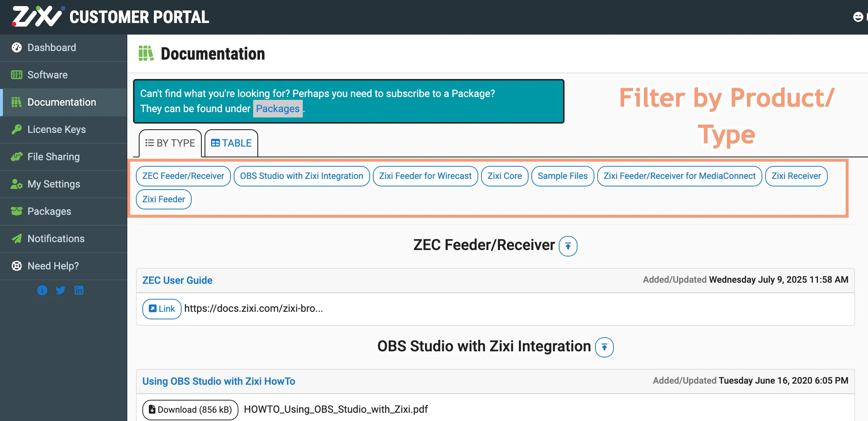Filter by Sample Files
868x421 pixels.
tap(563, 176)
